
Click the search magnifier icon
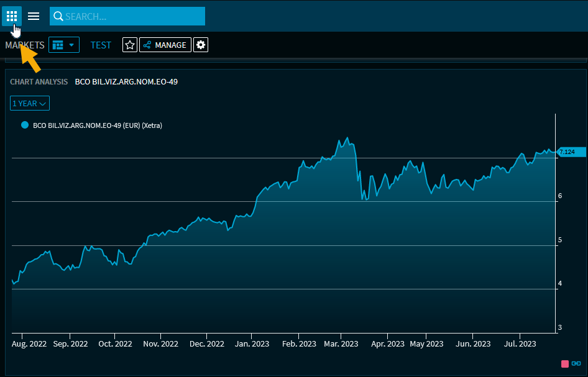point(58,16)
